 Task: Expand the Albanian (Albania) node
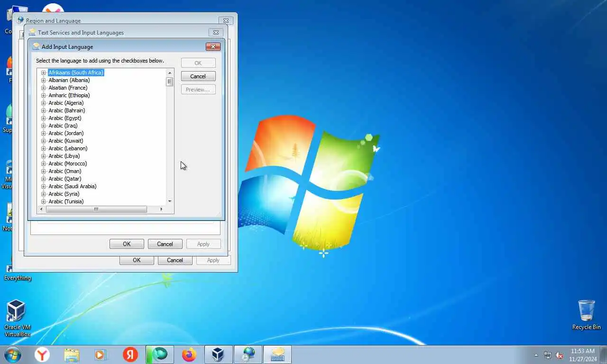(x=44, y=80)
